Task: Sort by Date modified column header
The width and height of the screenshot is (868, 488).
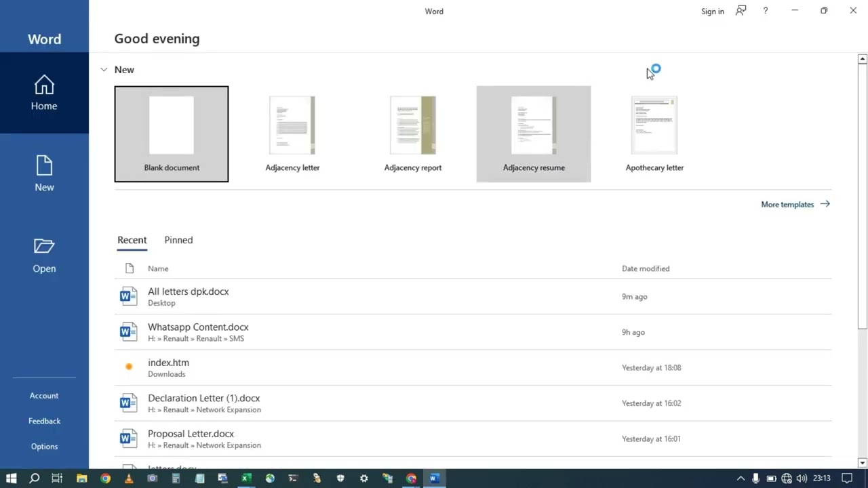Action: pyautogui.click(x=646, y=268)
